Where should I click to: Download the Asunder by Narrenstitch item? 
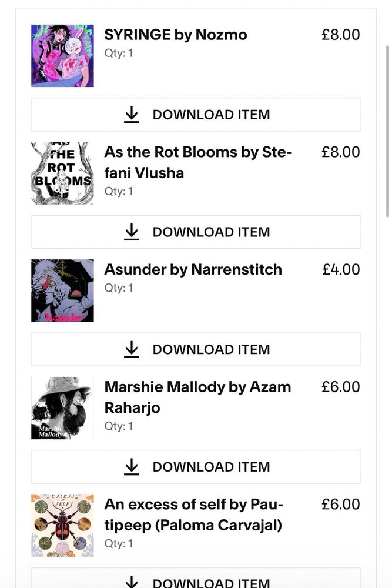point(196,349)
